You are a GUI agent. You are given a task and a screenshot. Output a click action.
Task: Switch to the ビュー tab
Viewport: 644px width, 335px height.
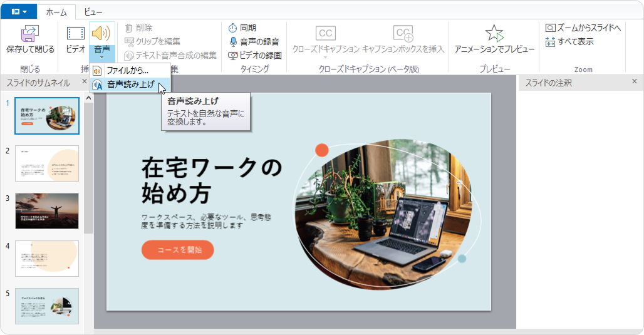pos(93,11)
